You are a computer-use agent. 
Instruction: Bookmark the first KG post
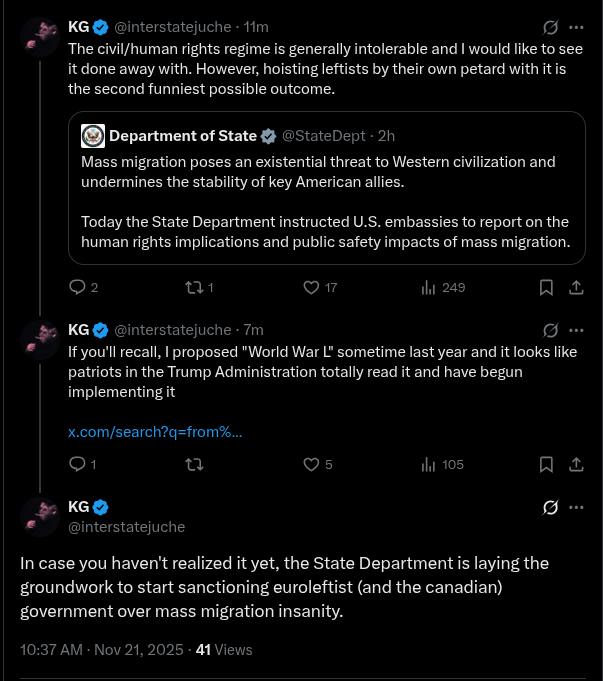pyautogui.click(x=546, y=288)
